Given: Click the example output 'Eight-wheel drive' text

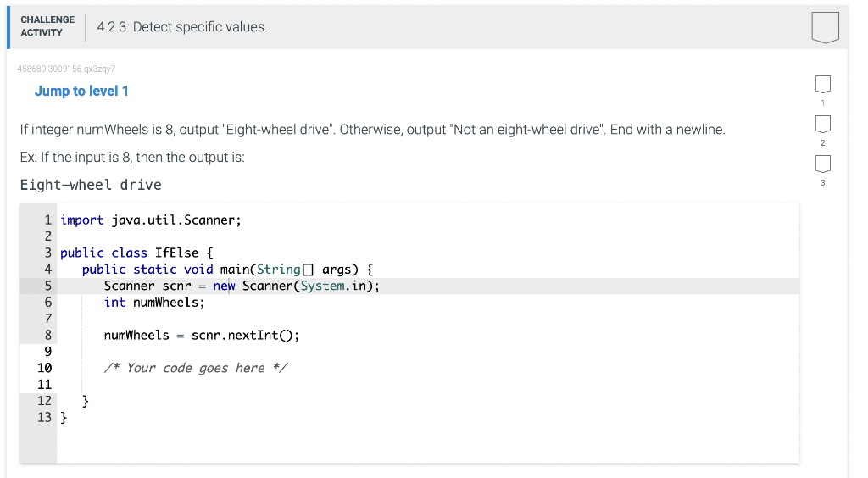Looking at the screenshot, I should 91,185.
